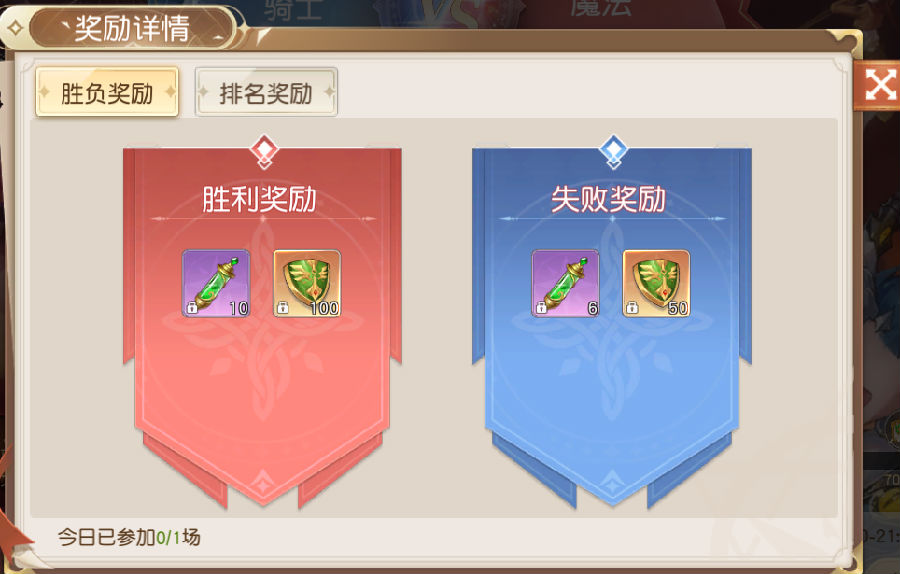Click the green shield badge with 100
Viewport: 900px width, 574px height.
click(307, 283)
